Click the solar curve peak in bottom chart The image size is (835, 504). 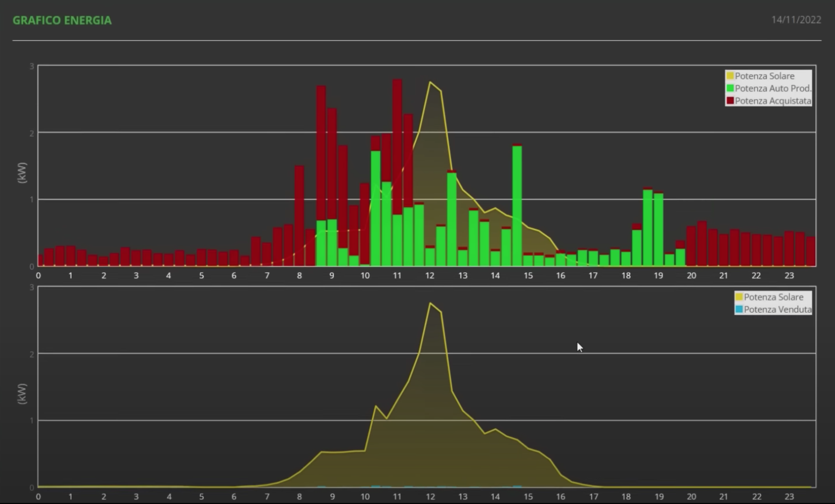click(x=430, y=303)
